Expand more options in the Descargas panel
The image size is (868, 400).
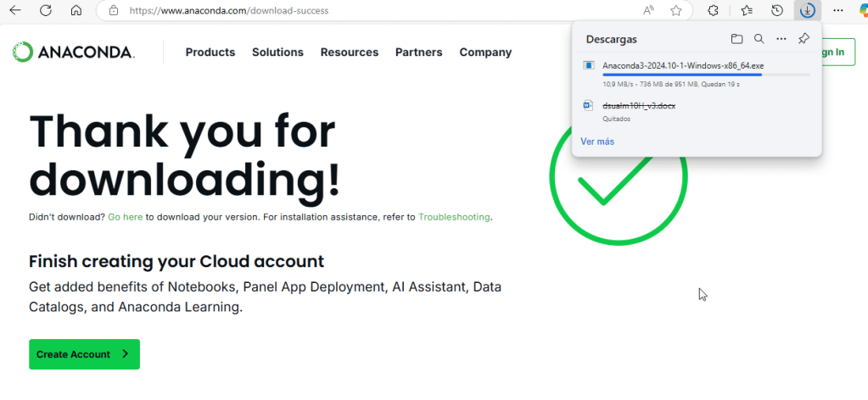pos(781,39)
